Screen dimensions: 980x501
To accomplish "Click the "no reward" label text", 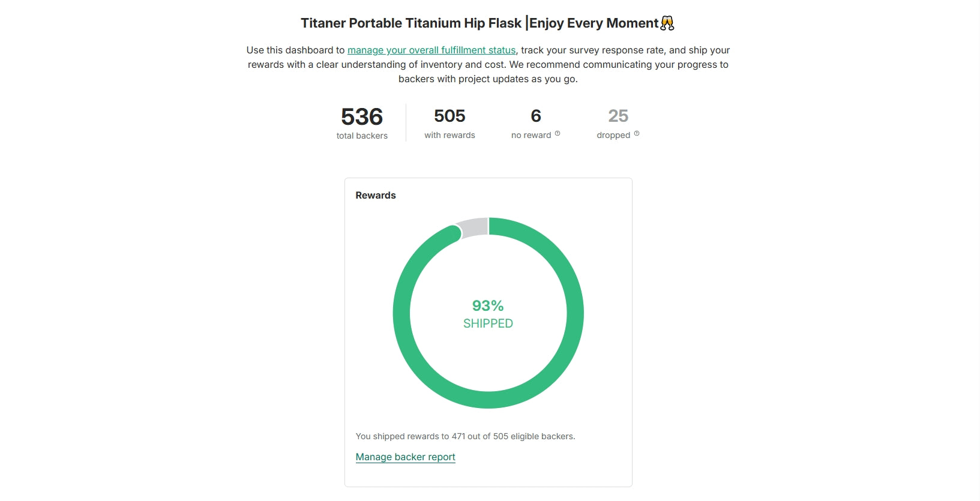I will [x=531, y=136].
